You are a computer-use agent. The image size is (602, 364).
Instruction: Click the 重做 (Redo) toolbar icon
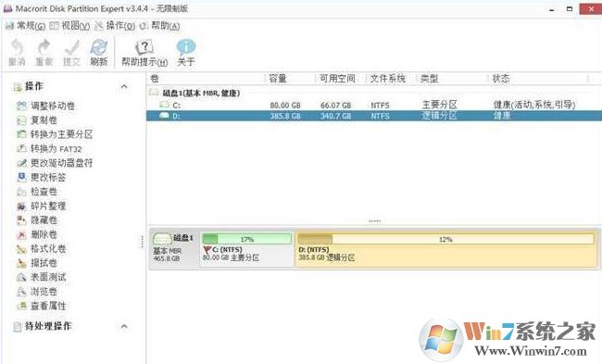[44, 52]
